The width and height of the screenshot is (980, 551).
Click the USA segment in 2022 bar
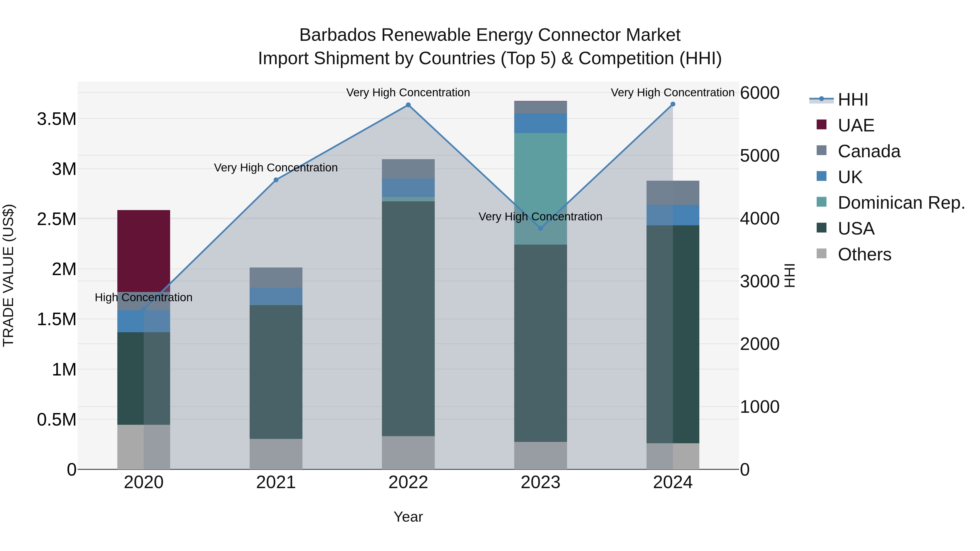coord(408,319)
